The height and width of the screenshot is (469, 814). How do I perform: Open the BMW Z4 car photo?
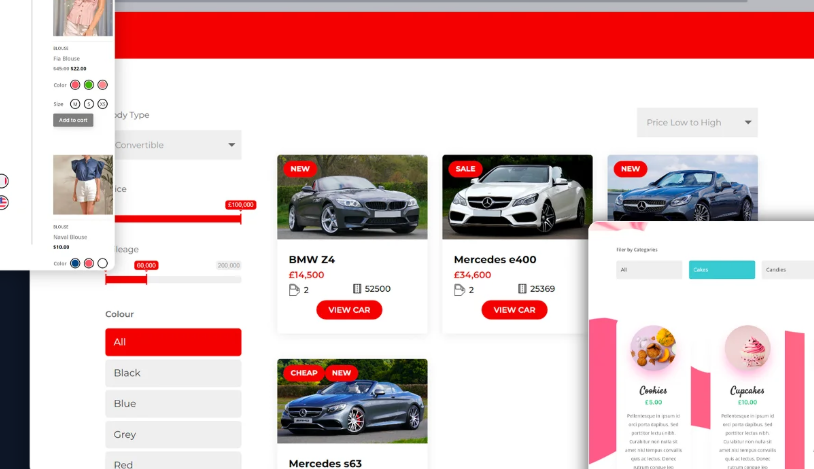(352, 197)
